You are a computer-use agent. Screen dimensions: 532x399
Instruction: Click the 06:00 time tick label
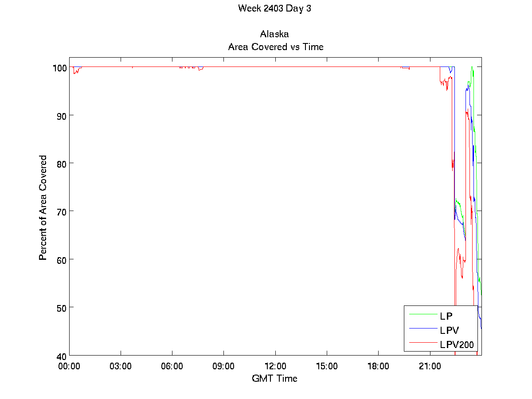[x=172, y=367]
